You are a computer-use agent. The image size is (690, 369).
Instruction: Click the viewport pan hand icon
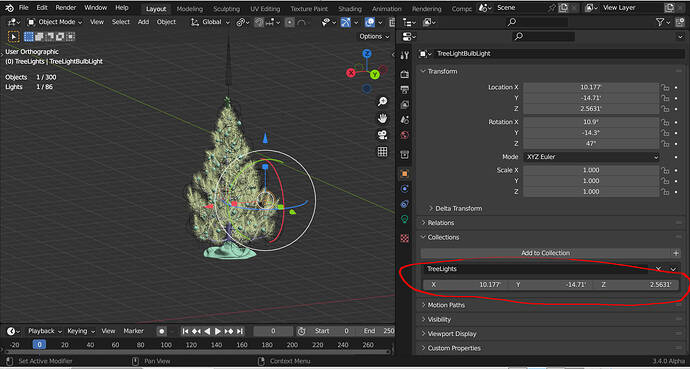(382, 118)
